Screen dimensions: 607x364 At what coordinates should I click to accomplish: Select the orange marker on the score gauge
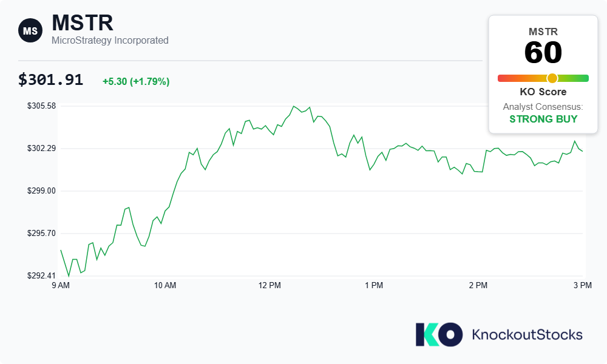click(552, 78)
